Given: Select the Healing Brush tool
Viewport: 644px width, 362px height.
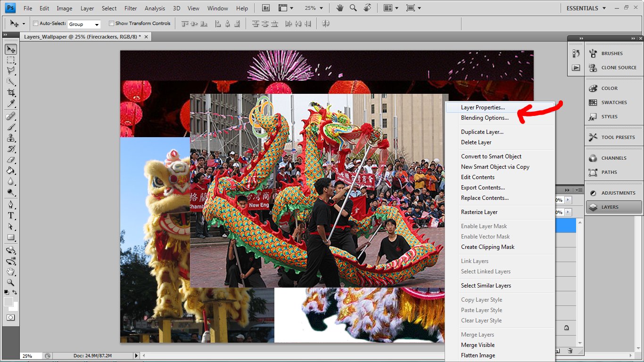Looking at the screenshot, I should tap(11, 116).
